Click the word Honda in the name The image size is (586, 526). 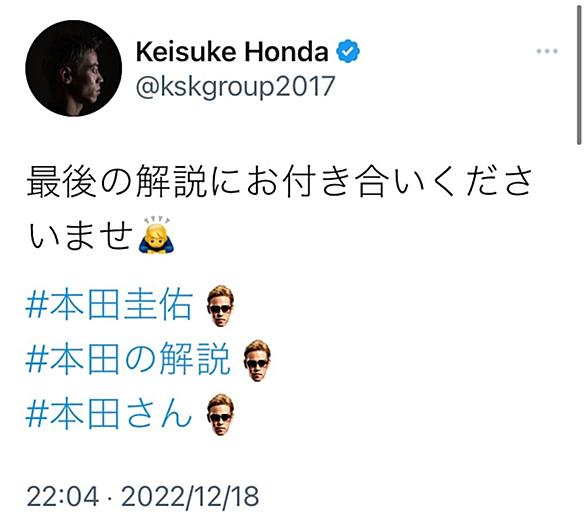pyautogui.click(x=286, y=52)
